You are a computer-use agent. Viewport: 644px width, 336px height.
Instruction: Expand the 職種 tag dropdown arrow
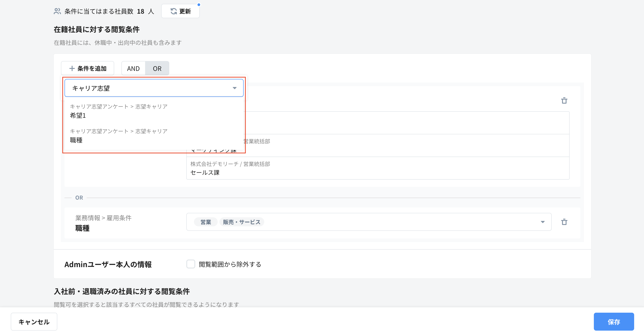(543, 222)
